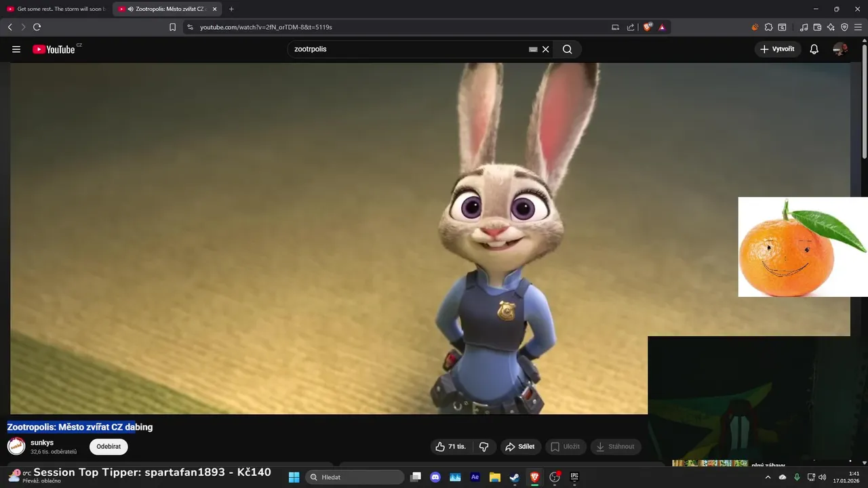Download the video via Stáhnout

point(616,447)
